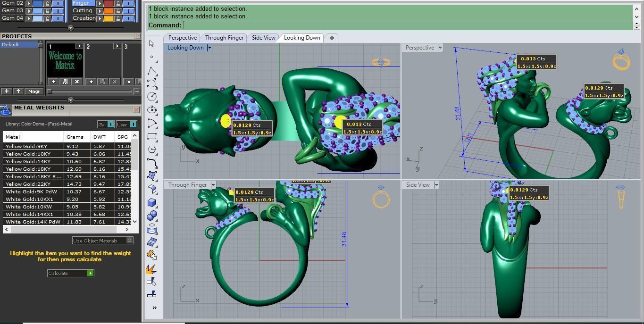Image resolution: width=644 pixels, height=324 pixels.
Task: Choose the Boolean union spheres tool
Action: click(152, 216)
